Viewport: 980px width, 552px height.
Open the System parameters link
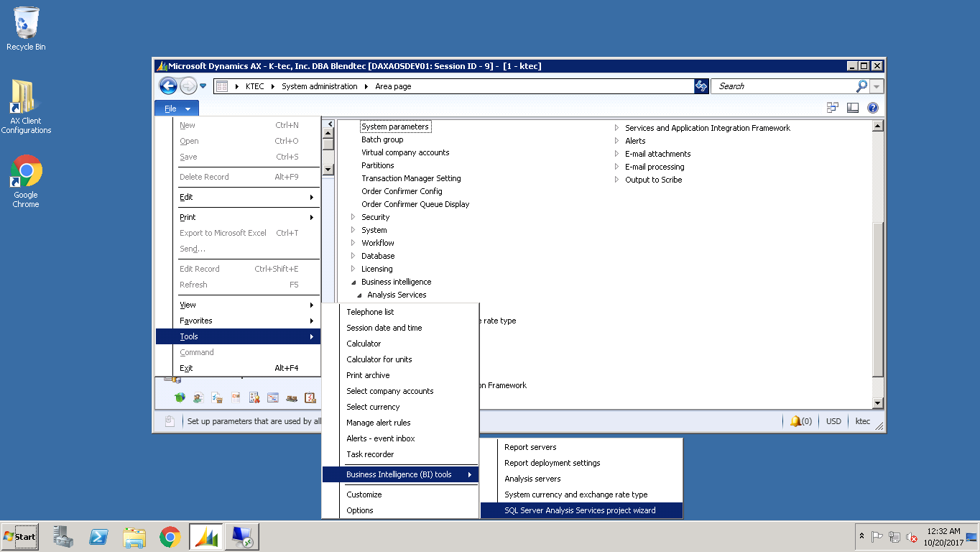tap(395, 126)
